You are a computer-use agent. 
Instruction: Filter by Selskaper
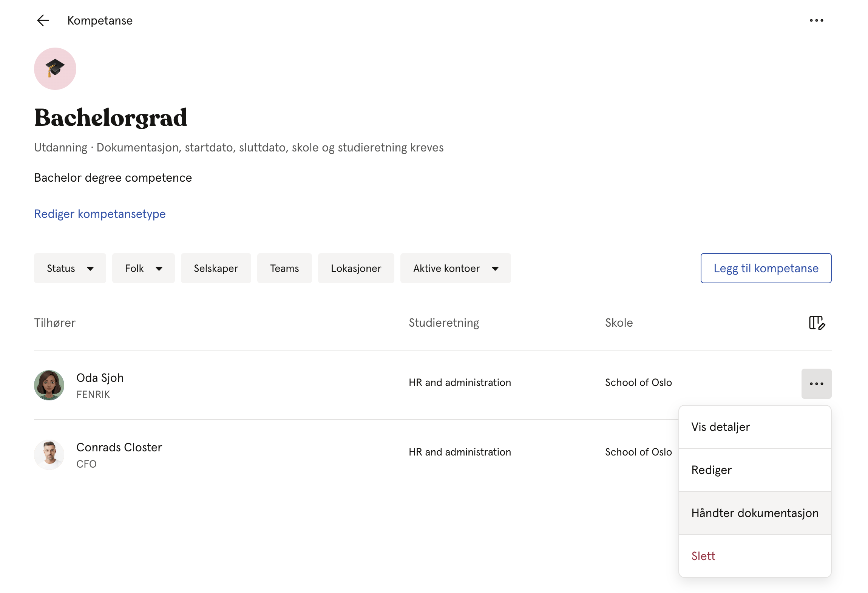(x=216, y=268)
